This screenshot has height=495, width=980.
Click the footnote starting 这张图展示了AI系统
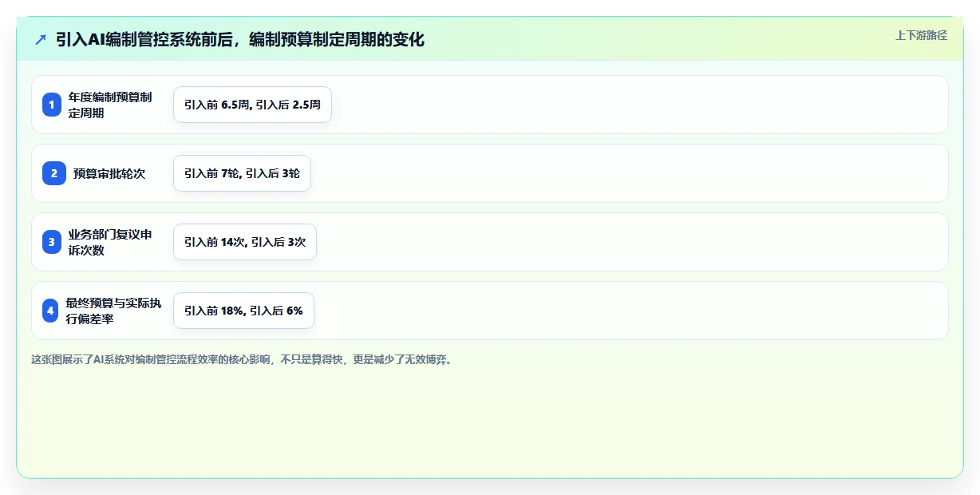click(242, 360)
